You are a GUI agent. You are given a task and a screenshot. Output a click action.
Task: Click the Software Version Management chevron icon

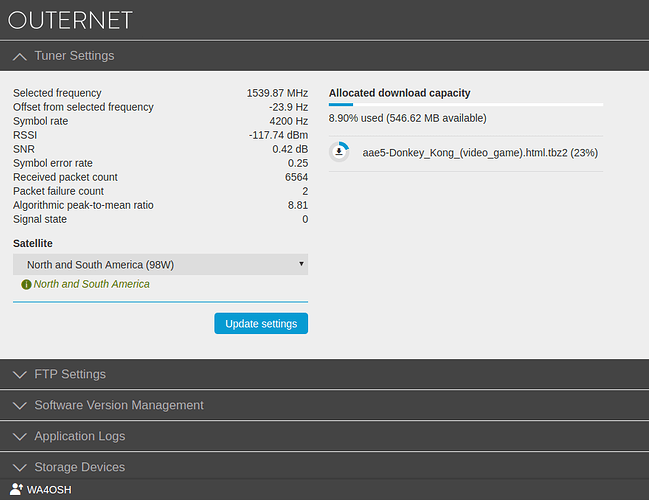coord(19,406)
